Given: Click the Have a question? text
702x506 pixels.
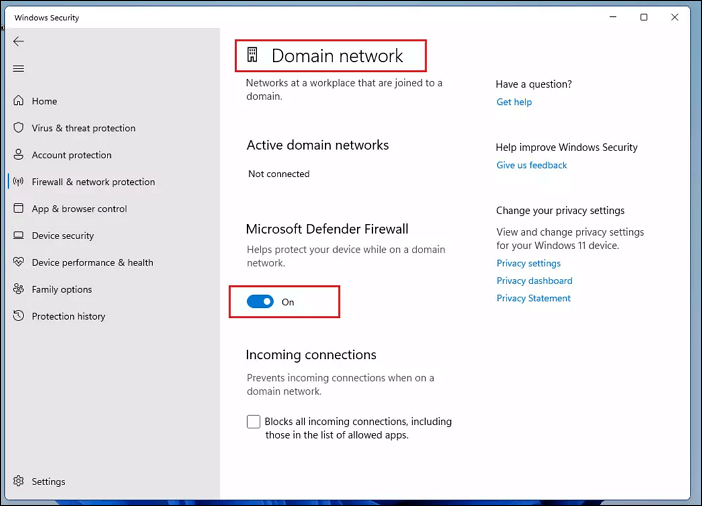Looking at the screenshot, I should click(x=534, y=84).
